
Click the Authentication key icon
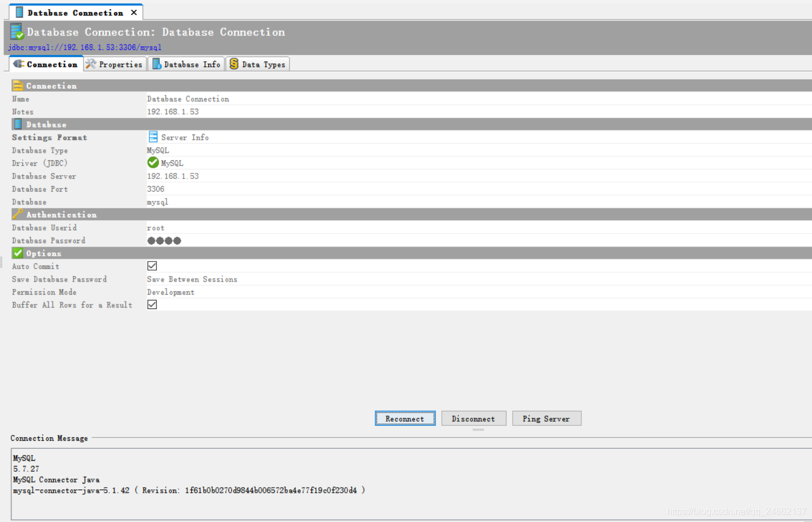18,214
